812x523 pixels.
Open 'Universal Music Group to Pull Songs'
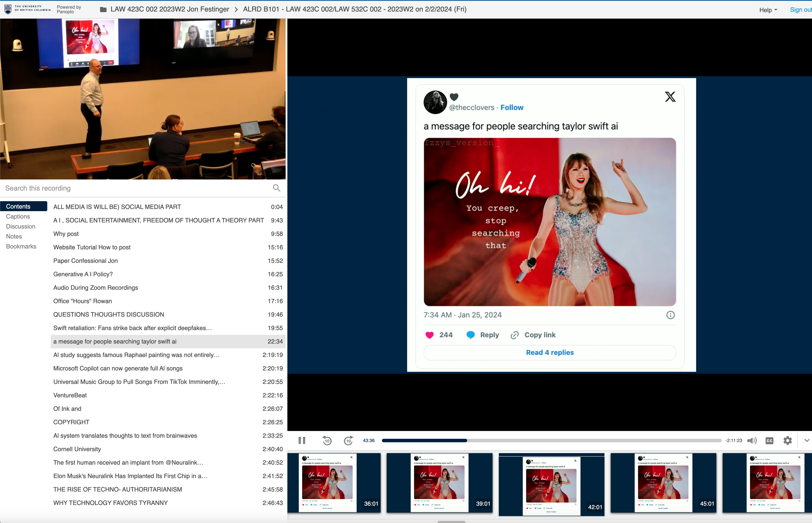click(168, 382)
